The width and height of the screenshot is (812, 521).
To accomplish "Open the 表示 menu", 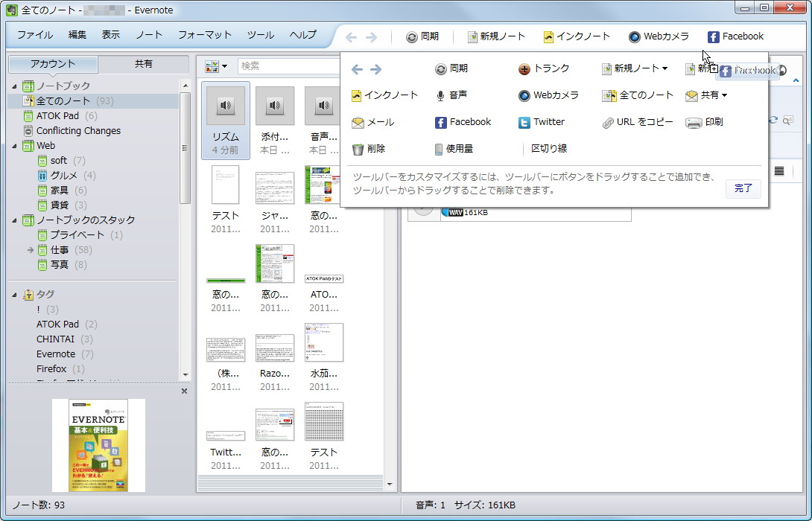I will 111,35.
